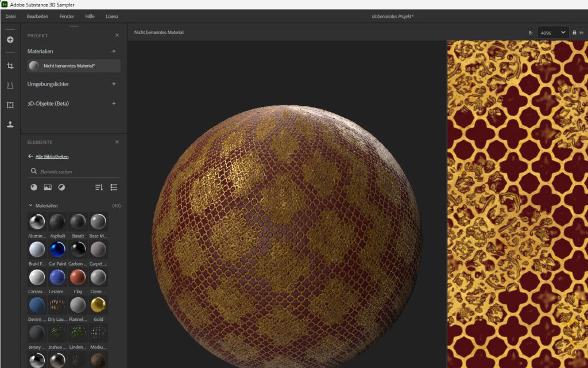Image resolution: width=588 pixels, height=368 pixels.
Task: Pick the Jersey material thumbnail
Action: click(37, 333)
